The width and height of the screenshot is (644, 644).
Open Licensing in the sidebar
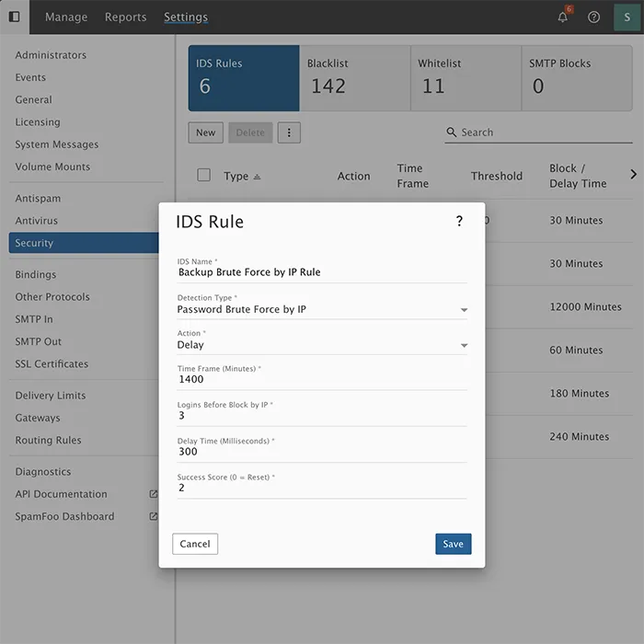(38, 122)
